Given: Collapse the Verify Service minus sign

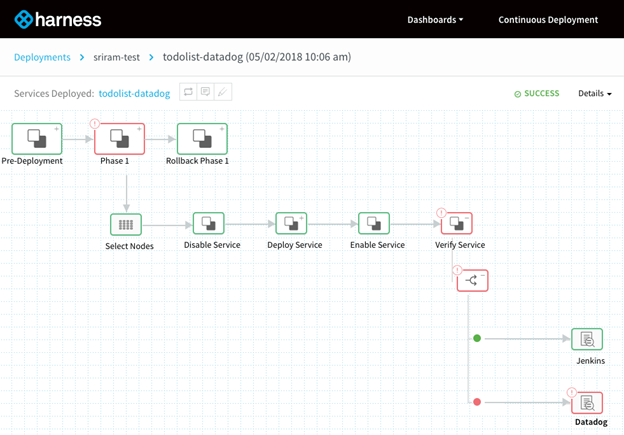Looking at the screenshot, I should click(467, 218).
